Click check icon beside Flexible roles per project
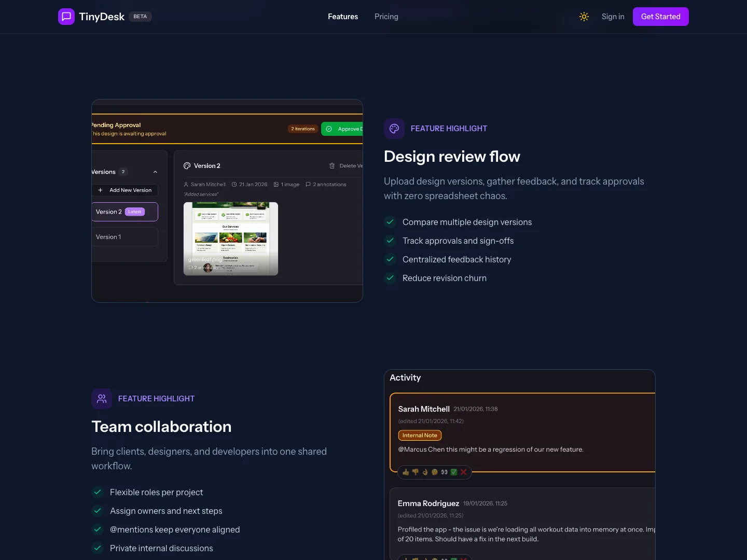747x560 pixels. pos(98,492)
